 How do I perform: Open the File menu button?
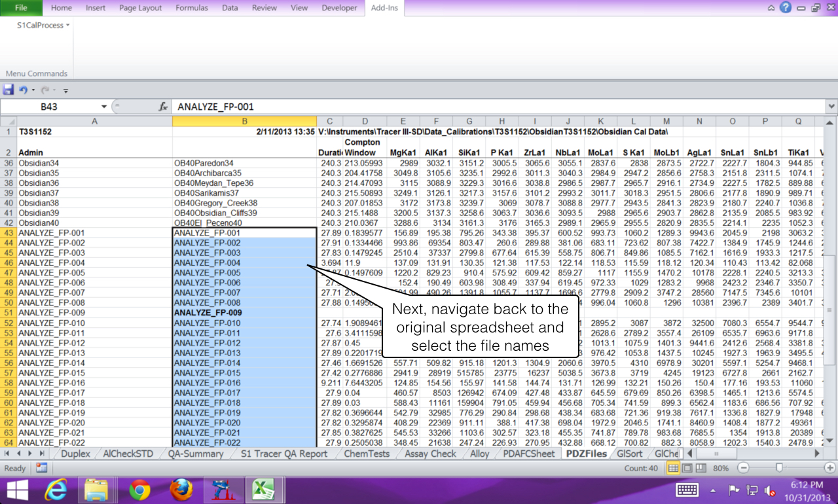click(21, 8)
